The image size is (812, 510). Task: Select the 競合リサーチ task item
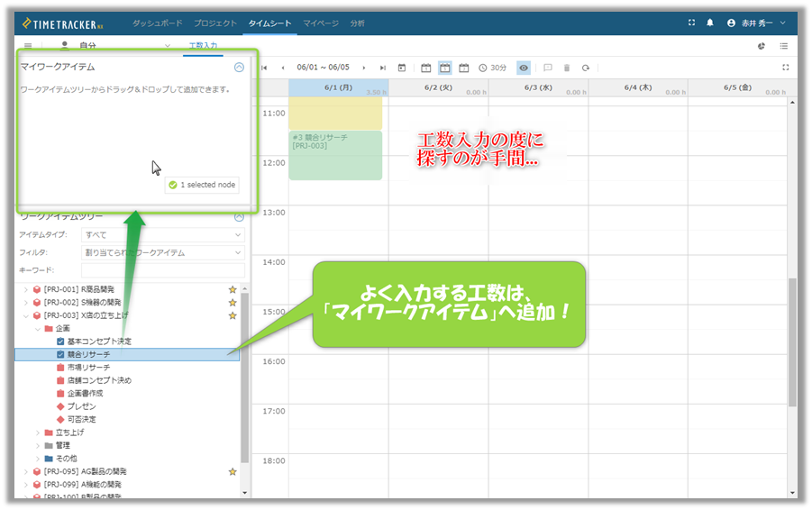click(x=127, y=355)
